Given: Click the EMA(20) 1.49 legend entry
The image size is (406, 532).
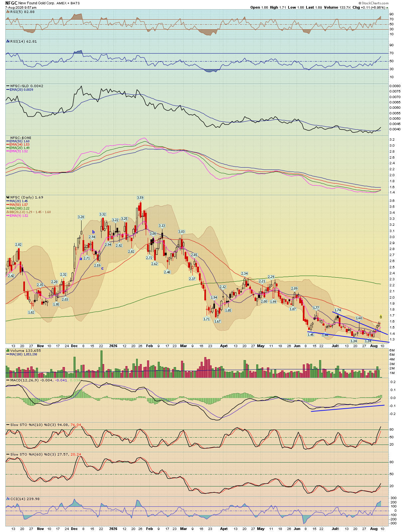Looking at the screenshot, I should [x=19, y=148].
